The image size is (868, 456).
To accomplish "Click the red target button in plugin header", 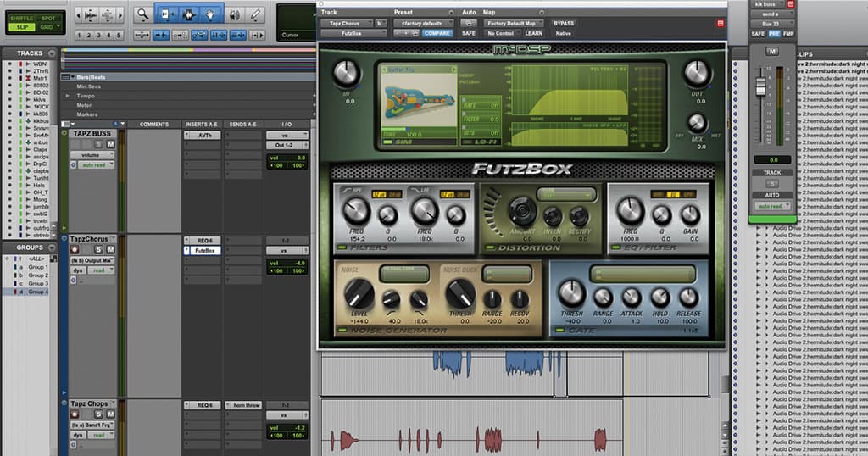I will [x=721, y=23].
